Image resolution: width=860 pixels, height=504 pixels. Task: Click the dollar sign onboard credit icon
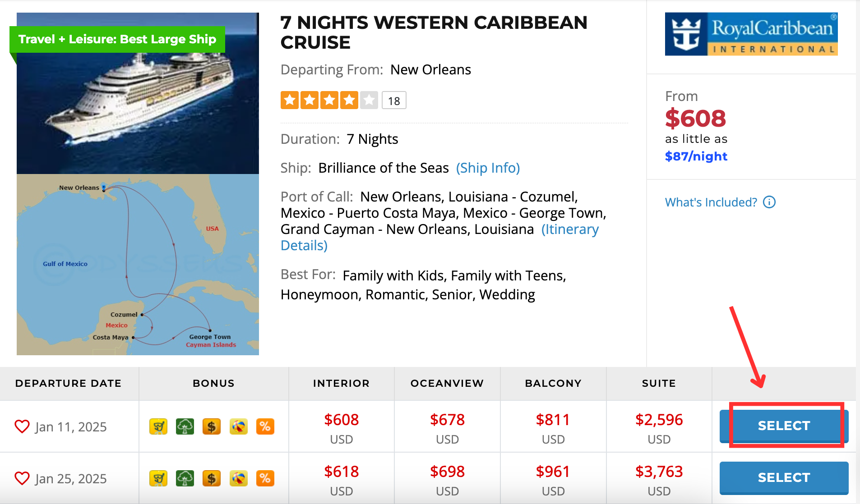[x=212, y=426]
